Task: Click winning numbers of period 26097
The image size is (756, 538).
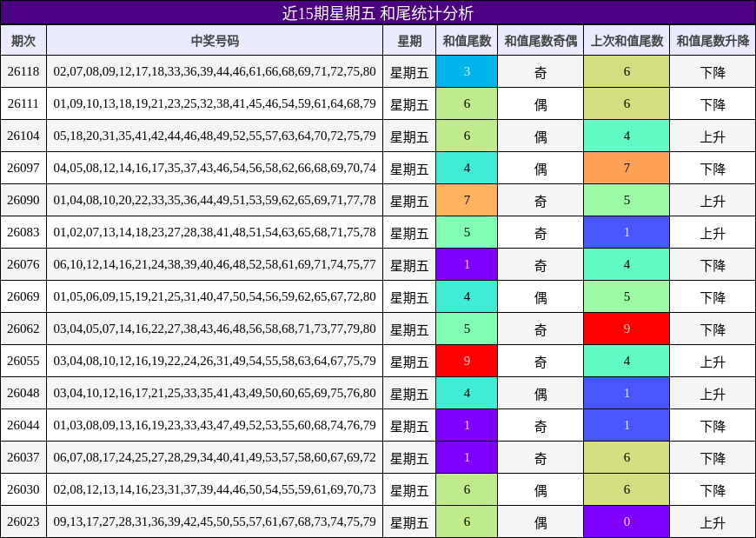Action: (x=215, y=168)
